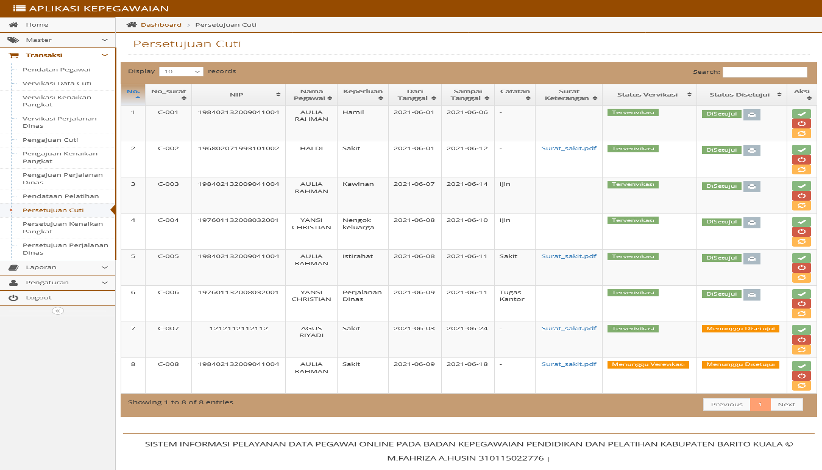The width and height of the screenshot is (822, 470).
Task: Sort by Dari Tanggal column header
Action: (415, 95)
